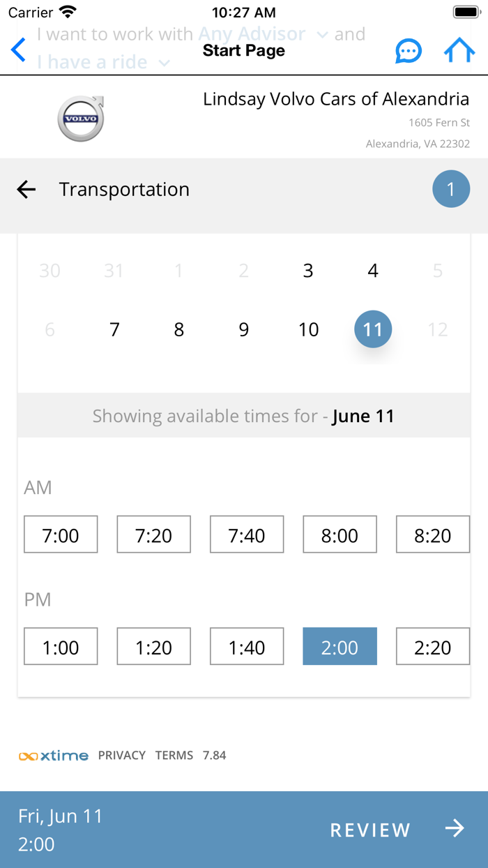
Task: Open the 'I have a ride' dropdown
Action: 104,62
